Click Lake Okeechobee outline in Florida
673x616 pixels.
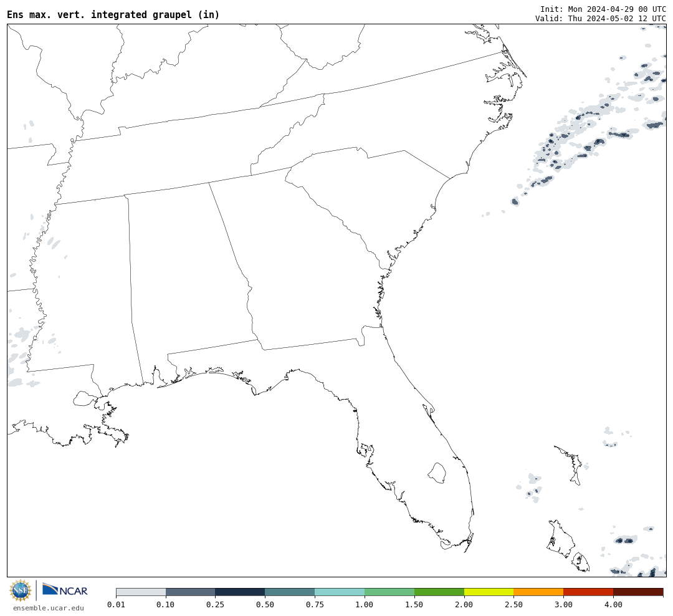click(x=437, y=473)
